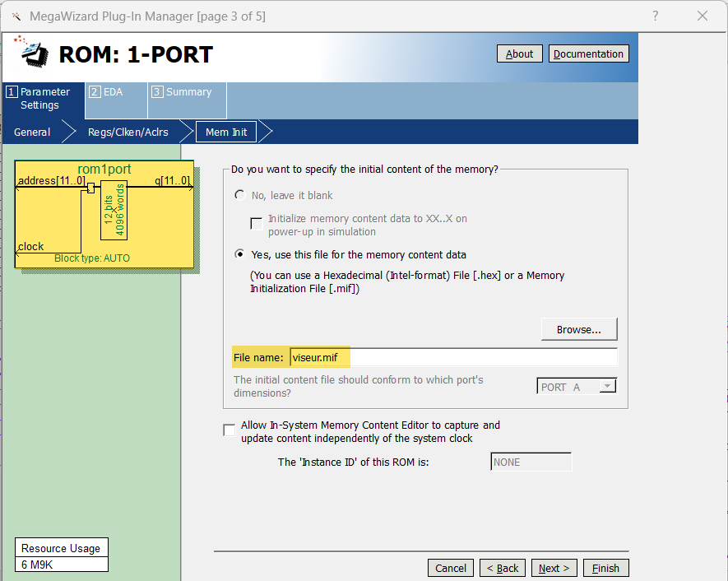The width and height of the screenshot is (728, 581).
Task: Click the 'Block type: AUTO' label in diagram
Action: pyautogui.click(x=92, y=258)
